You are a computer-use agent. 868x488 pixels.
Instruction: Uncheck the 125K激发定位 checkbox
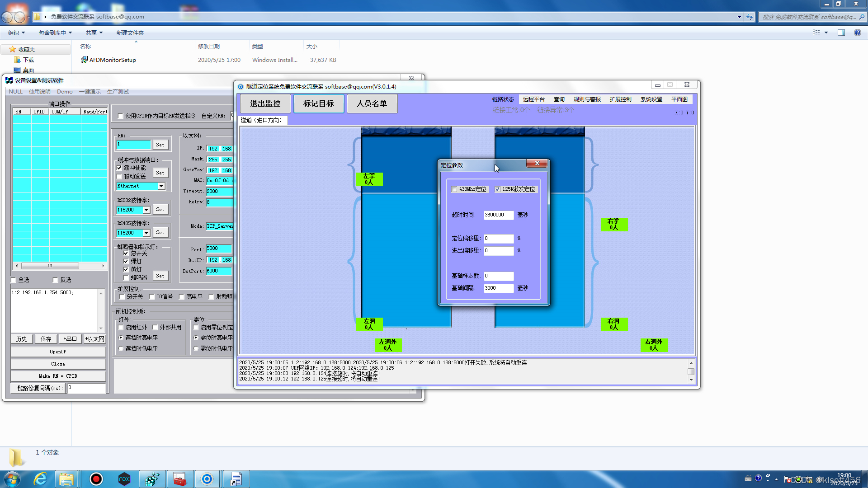point(498,189)
